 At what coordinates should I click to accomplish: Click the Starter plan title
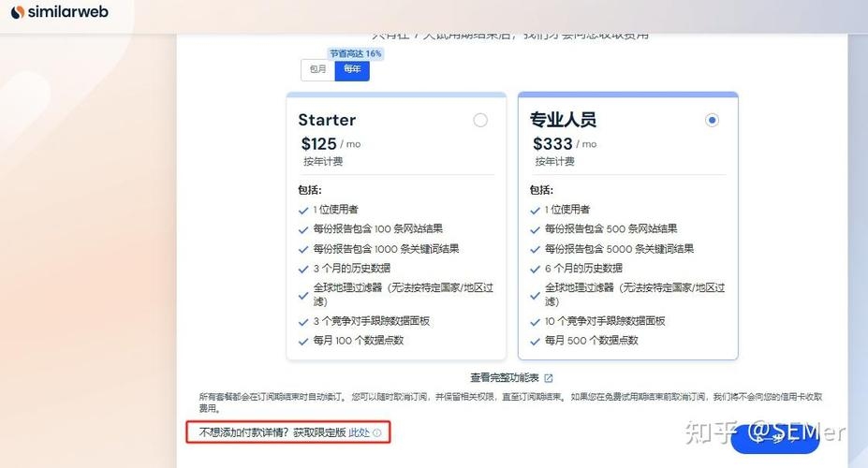(x=327, y=120)
